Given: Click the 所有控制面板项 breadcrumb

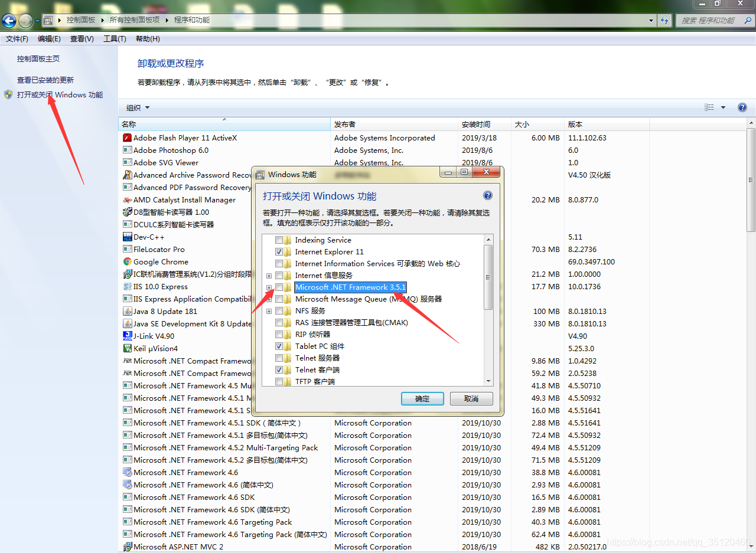Looking at the screenshot, I should click(135, 20).
